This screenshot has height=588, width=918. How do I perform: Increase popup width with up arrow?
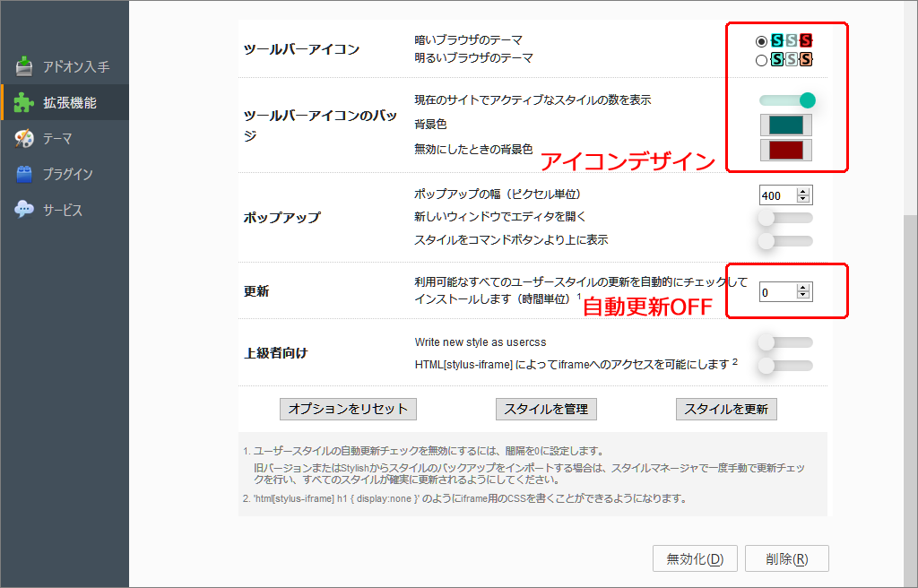click(x=803, y=191)
